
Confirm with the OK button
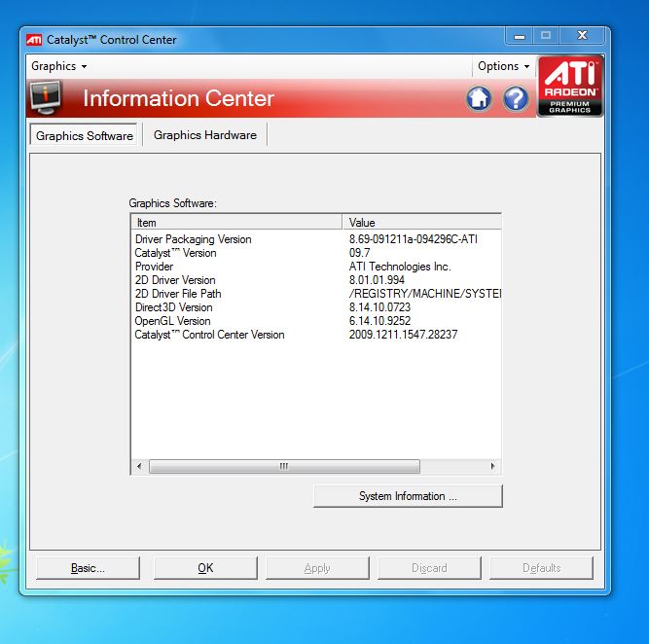[205, 568]
